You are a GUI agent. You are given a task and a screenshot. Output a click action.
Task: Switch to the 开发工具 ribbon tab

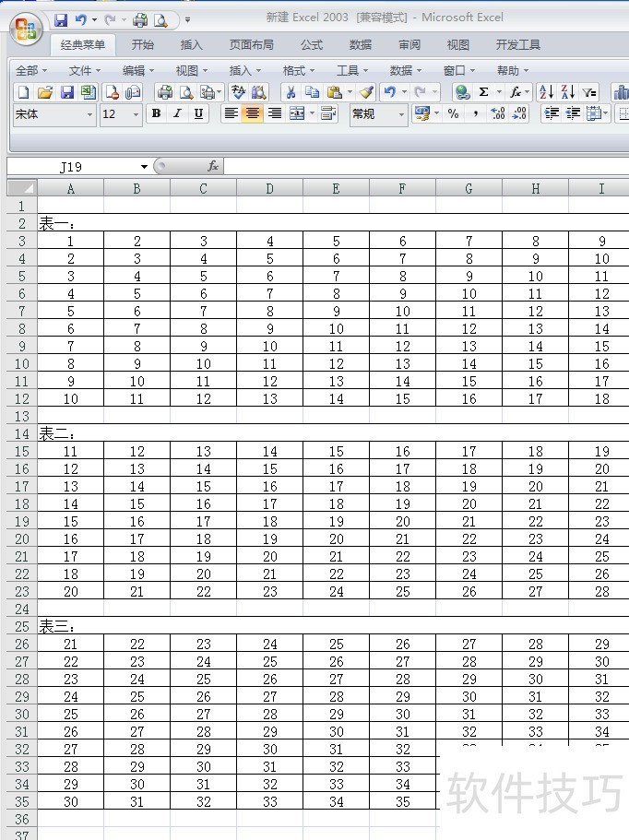pyautogui.click(x=517, y=45)
